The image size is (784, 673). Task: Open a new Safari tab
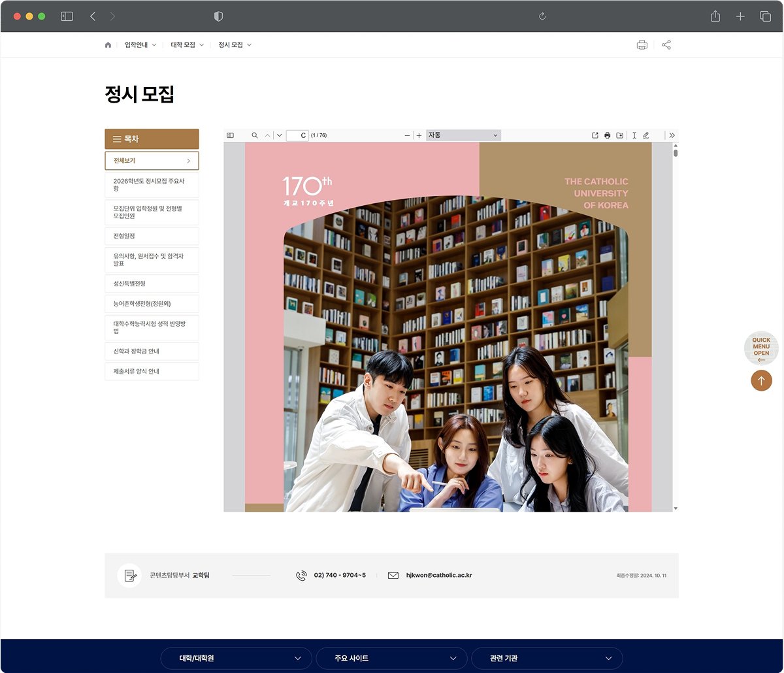(x=740, y=16)
